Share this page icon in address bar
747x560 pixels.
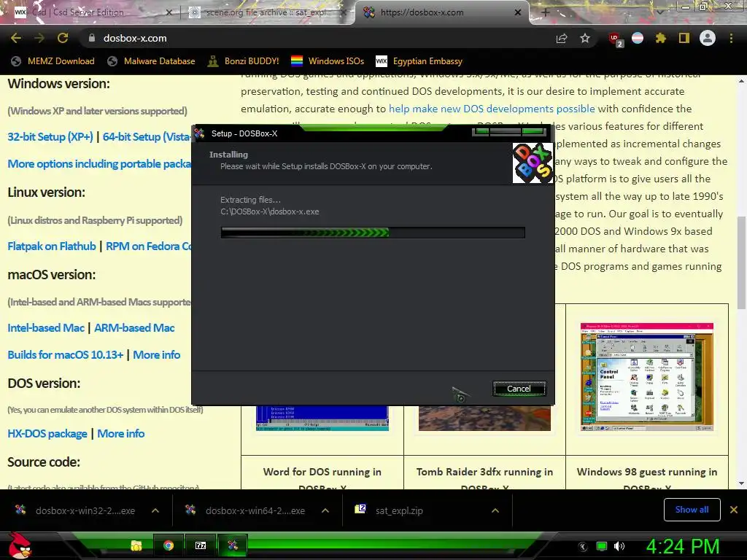[562, 38]
